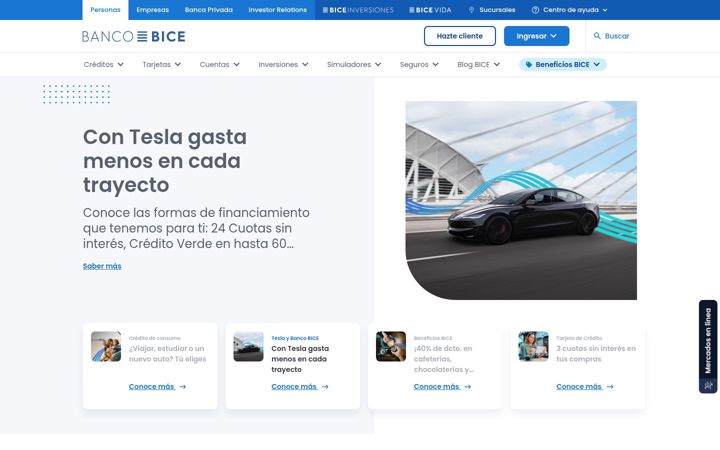Click headline 'Con Tesla gasta menos en cada trayecto'

click(x=165, y=161)
